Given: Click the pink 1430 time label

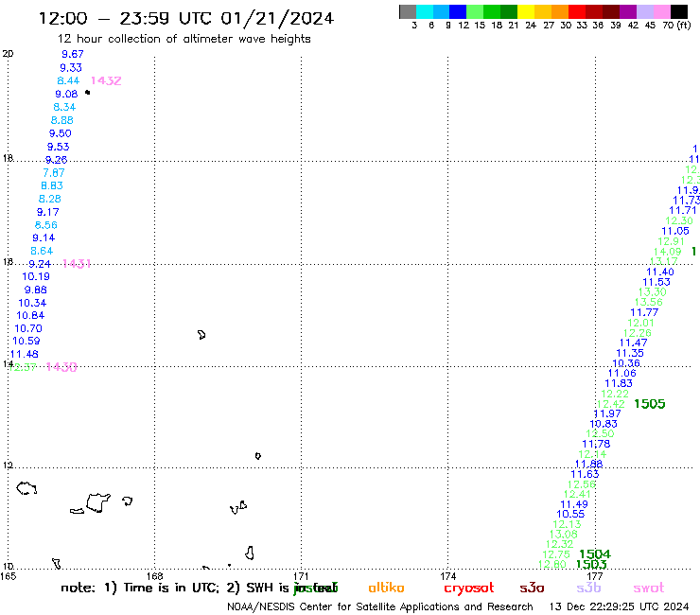Looking at the screenshot, I should click(61, 367).
